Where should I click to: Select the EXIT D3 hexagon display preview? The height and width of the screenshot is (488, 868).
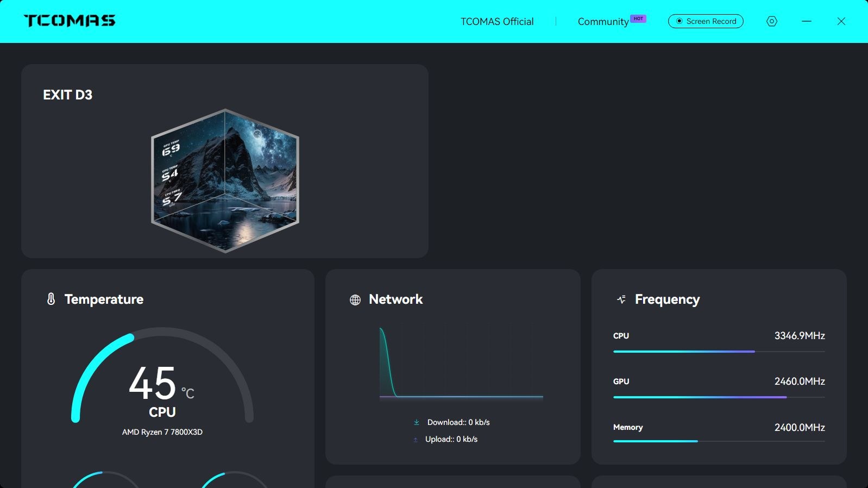pyautogui.click(x=225, y=181)
